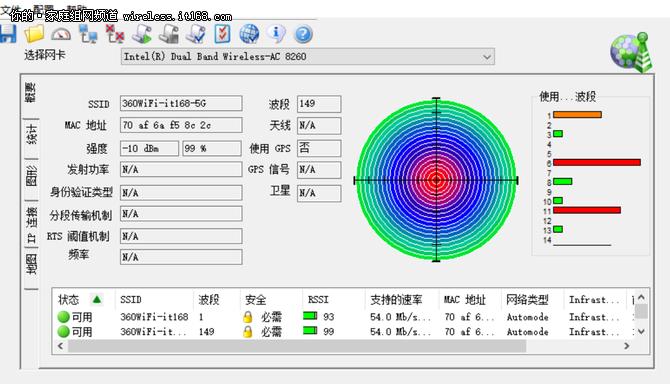Open the blue question mark help icon

[303, 35]
